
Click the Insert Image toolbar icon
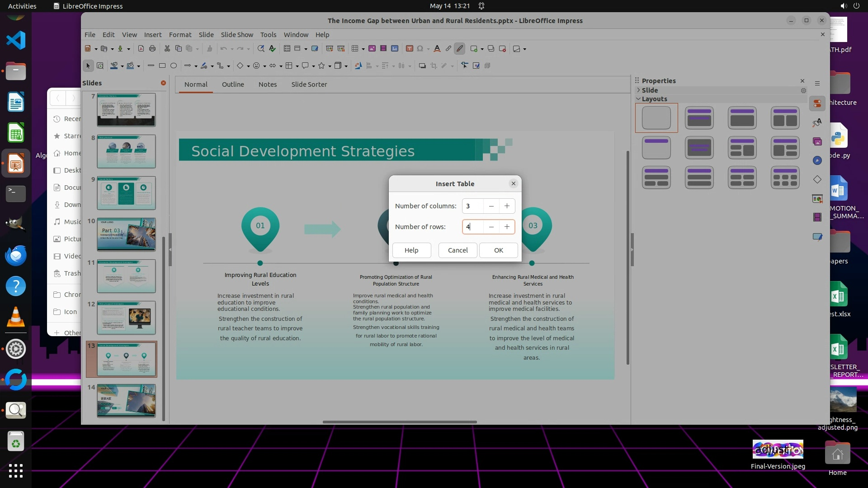(x=372, y=49)
